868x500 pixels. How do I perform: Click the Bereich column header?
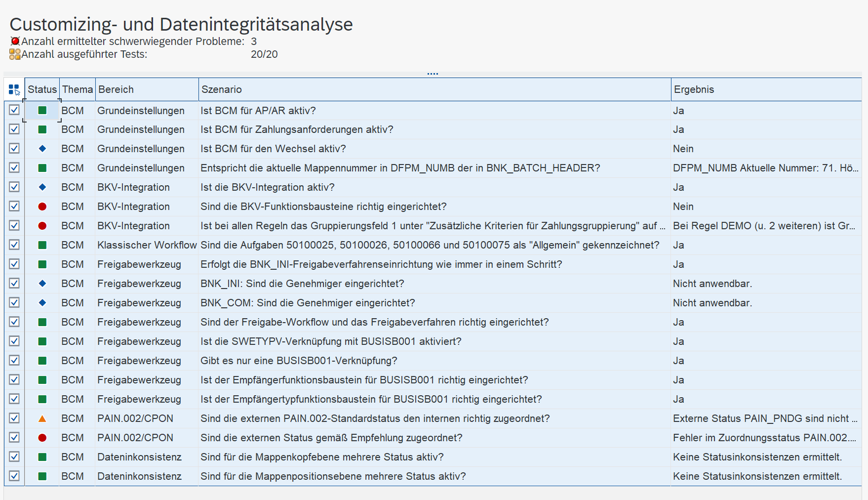tap(116, 89)
